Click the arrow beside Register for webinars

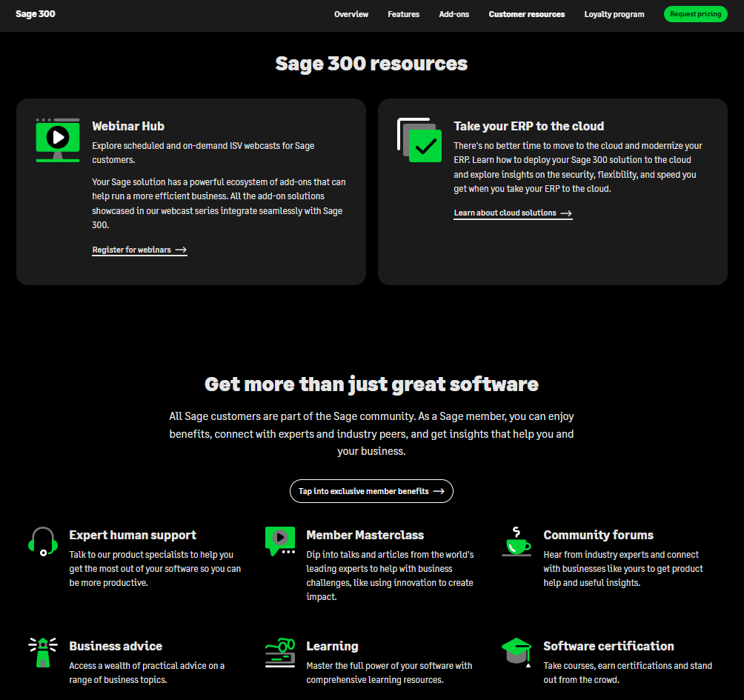tap(181, 250)
